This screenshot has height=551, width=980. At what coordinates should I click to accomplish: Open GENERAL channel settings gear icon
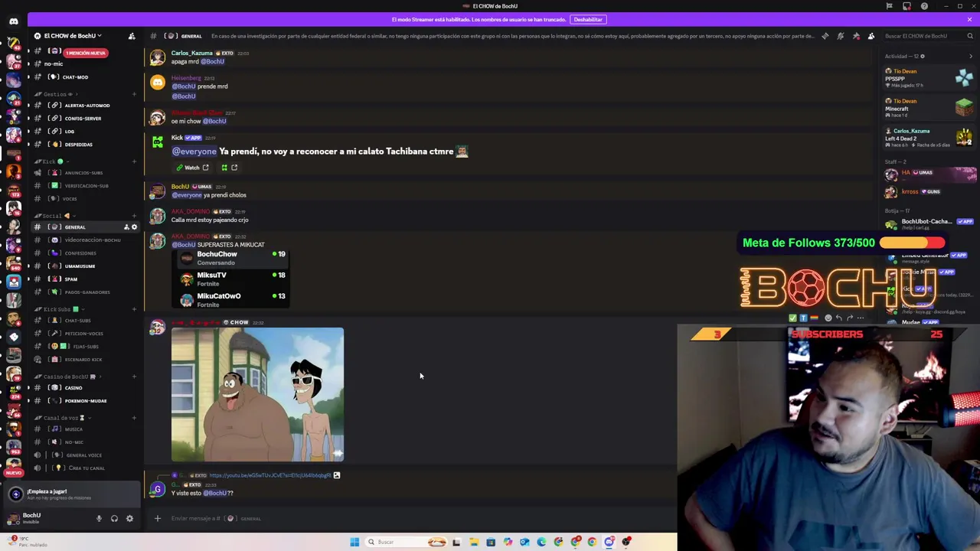tap(134, 227)
